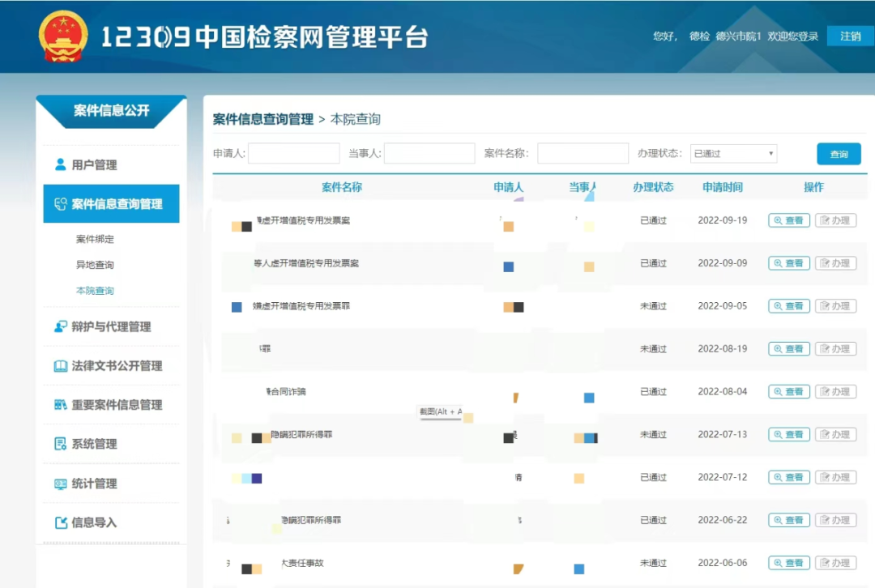Select 案件绑定 submenu item

pyautogui.click(x=95, y=239)
